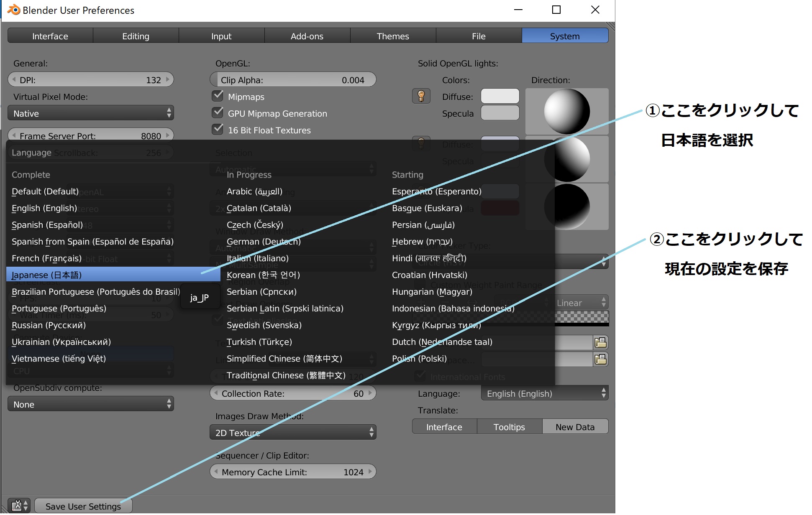The width and height of the screenshot is (812, 515).
Task: Open the Images Draw Method 2D Texture dropdown
Action: 292,433
